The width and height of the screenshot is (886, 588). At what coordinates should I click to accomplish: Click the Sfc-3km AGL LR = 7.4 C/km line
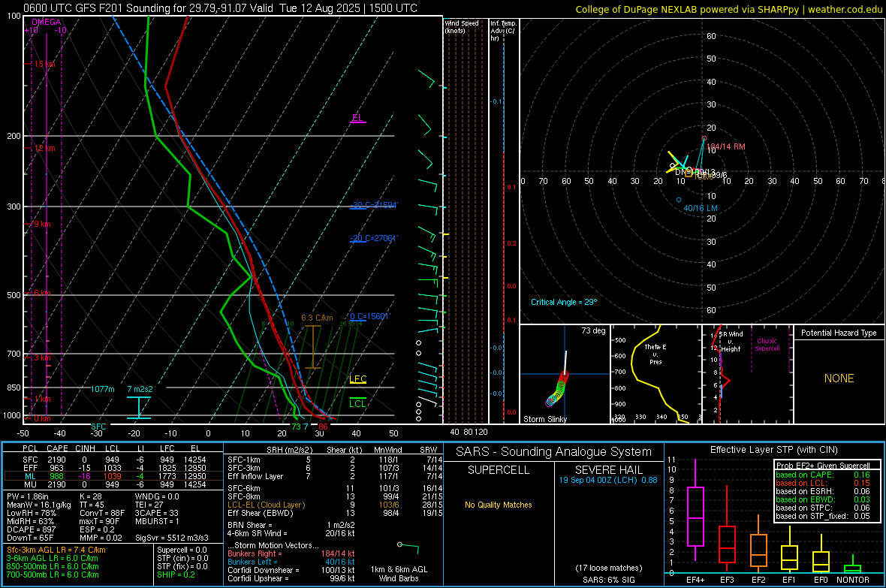pos(56,550)
